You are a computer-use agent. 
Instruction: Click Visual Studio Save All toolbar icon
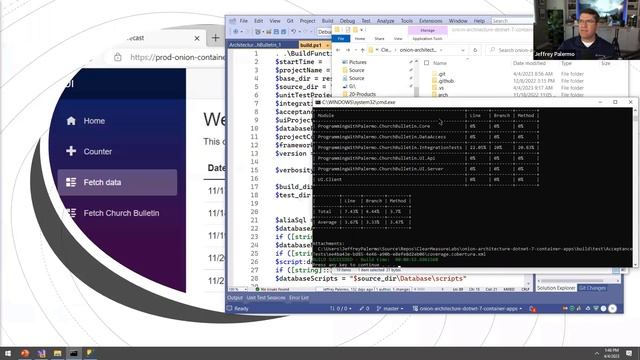tap(283, 31)
